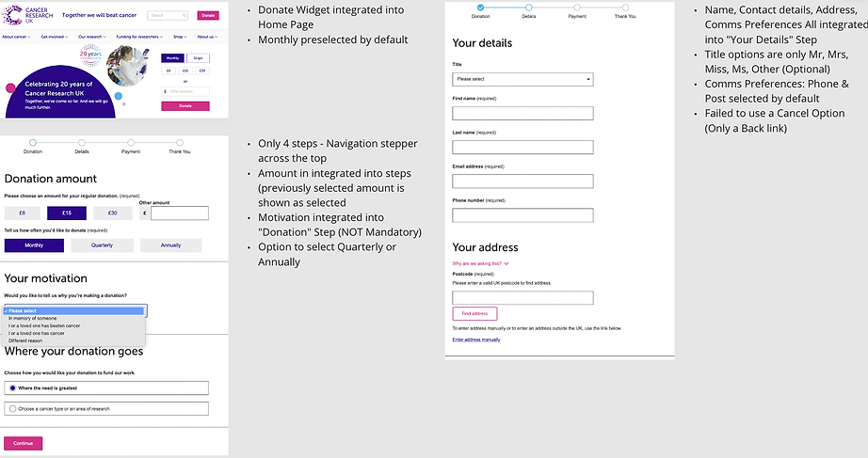Select the £6 donation amount
Image resolution: width=868 pixels, height=458 pixels.
(23, 213)
